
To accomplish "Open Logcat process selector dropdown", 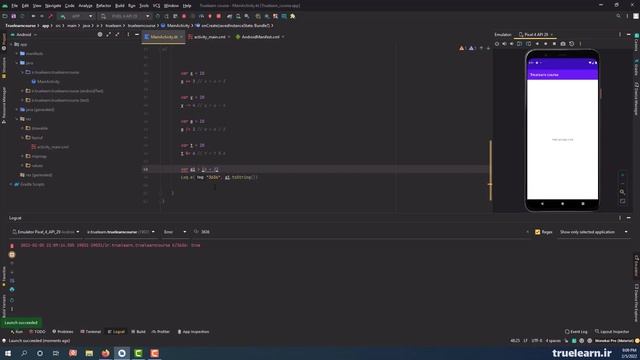I will click(x=120, y=232).
